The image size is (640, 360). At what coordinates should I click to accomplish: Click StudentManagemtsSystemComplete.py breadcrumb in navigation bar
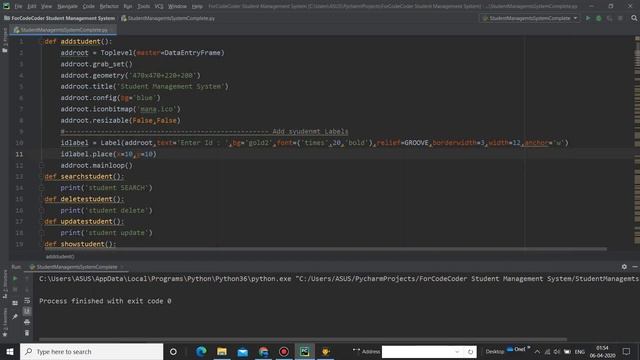tap(168, 18)
